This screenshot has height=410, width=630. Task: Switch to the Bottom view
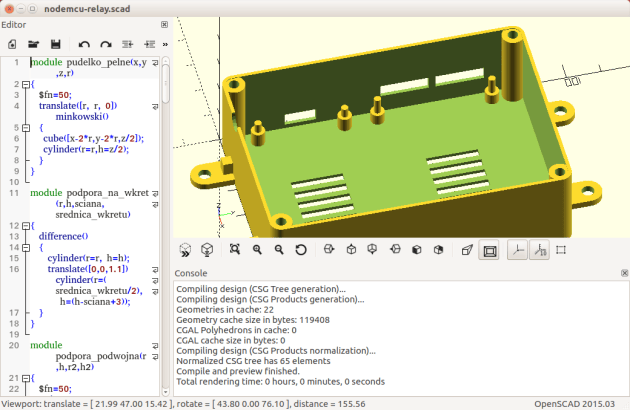[372, 250]
